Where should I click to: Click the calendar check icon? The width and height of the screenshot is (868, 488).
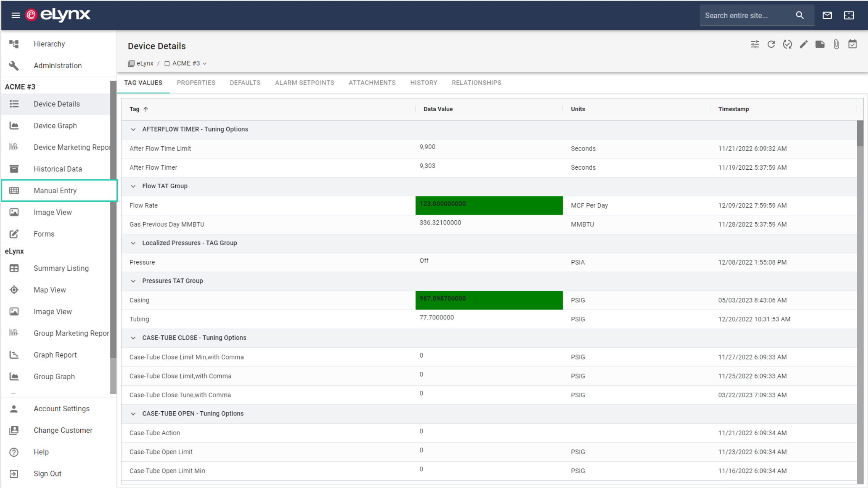tap(853, 44)
